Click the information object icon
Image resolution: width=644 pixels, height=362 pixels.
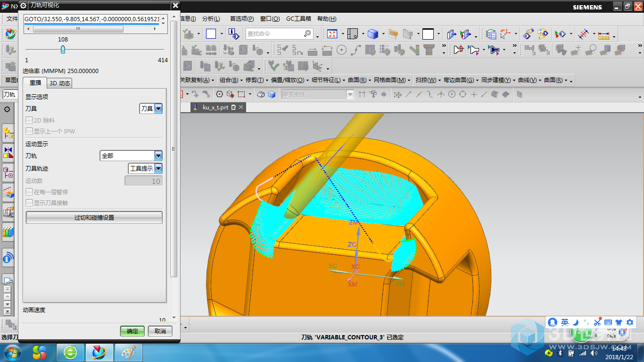pyautogui.click(x=233, y=34)
